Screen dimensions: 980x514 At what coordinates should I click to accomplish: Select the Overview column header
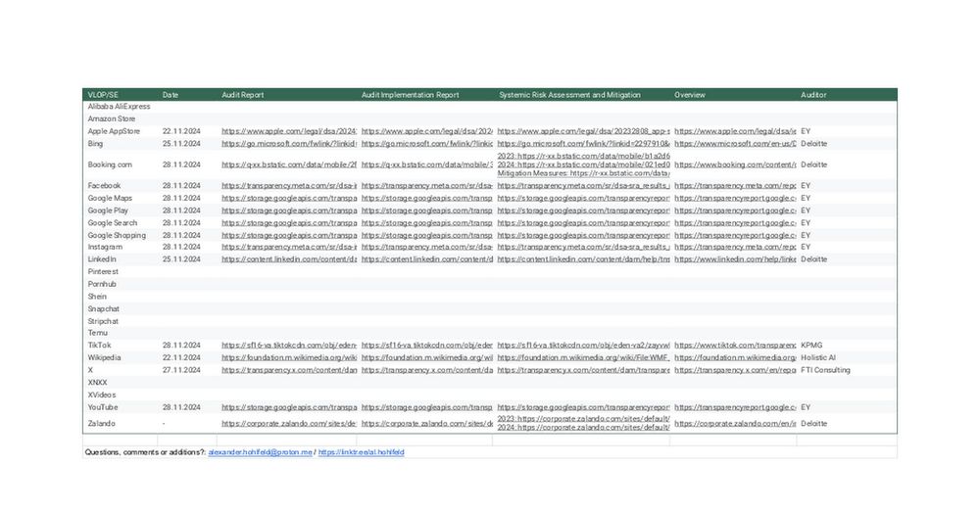coord(689,95)
